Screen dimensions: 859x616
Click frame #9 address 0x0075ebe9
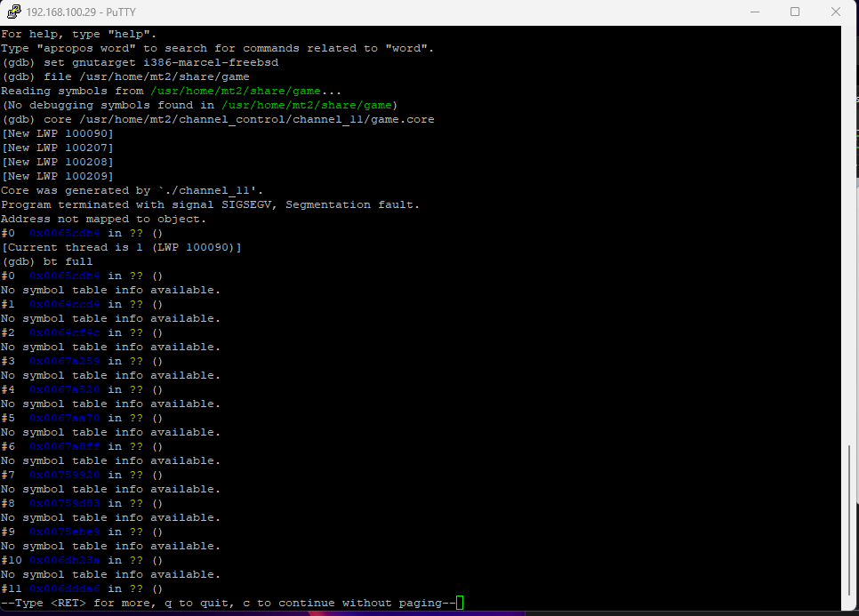click(65, 532)
